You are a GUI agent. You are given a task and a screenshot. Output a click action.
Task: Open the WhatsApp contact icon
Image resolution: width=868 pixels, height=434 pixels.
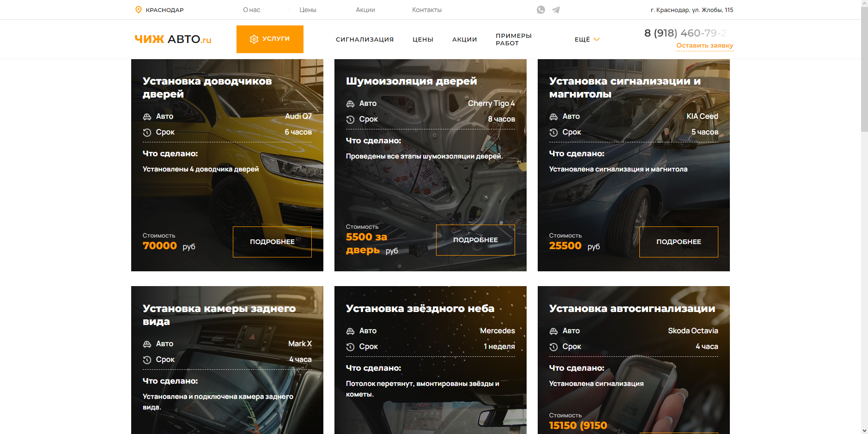(x=541, y=10)
